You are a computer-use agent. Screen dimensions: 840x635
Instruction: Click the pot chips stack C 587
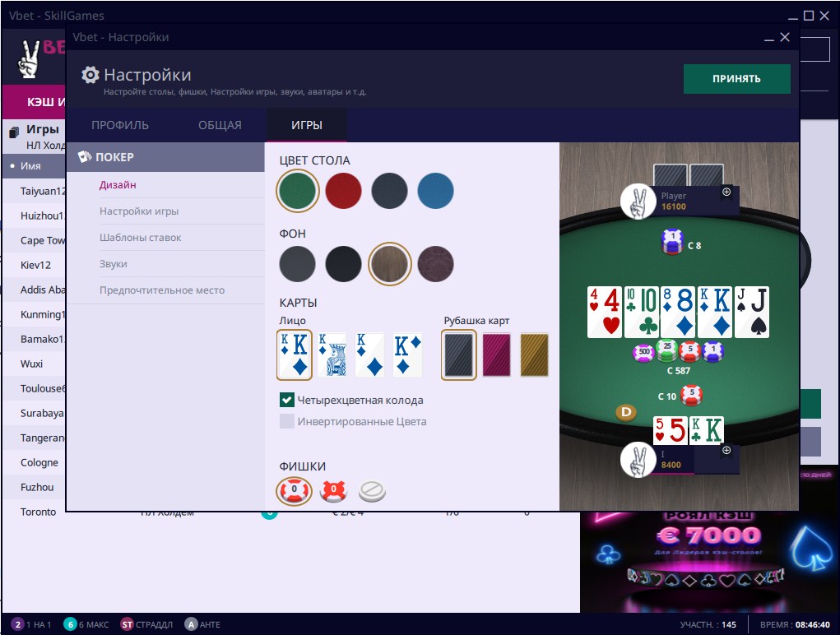679,351
